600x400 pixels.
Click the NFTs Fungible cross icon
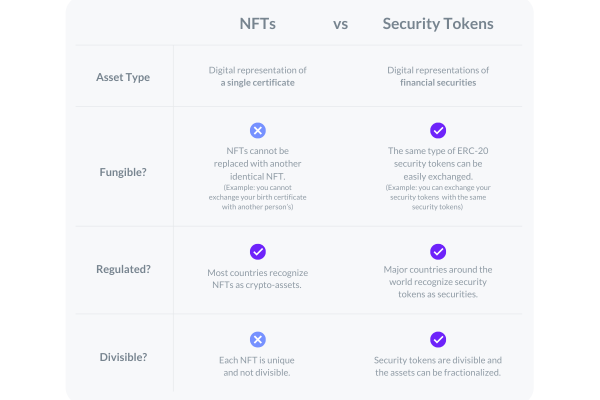point(258,131)
